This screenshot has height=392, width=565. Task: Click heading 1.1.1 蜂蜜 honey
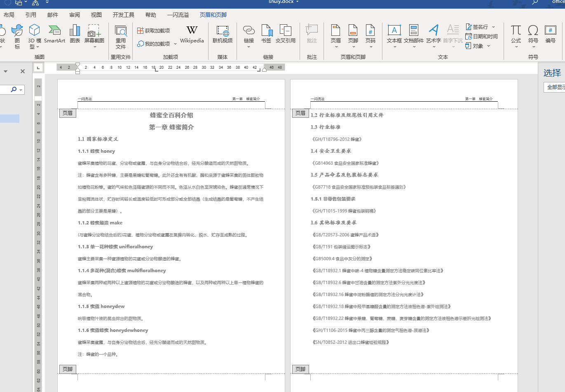click(96, 151)
